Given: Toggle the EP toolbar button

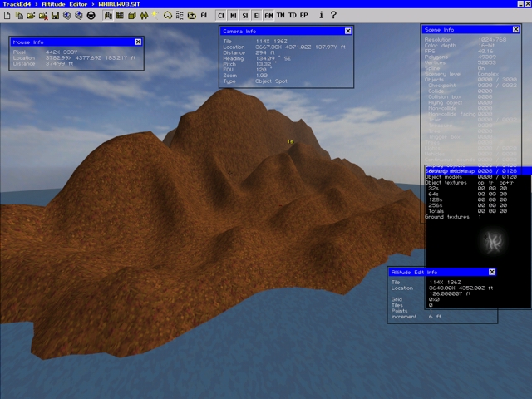Looking at the screenshot, I should coord(304,15).
